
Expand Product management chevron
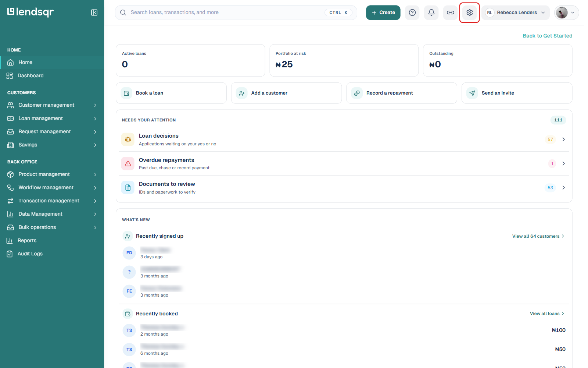[x=95, y=174]
